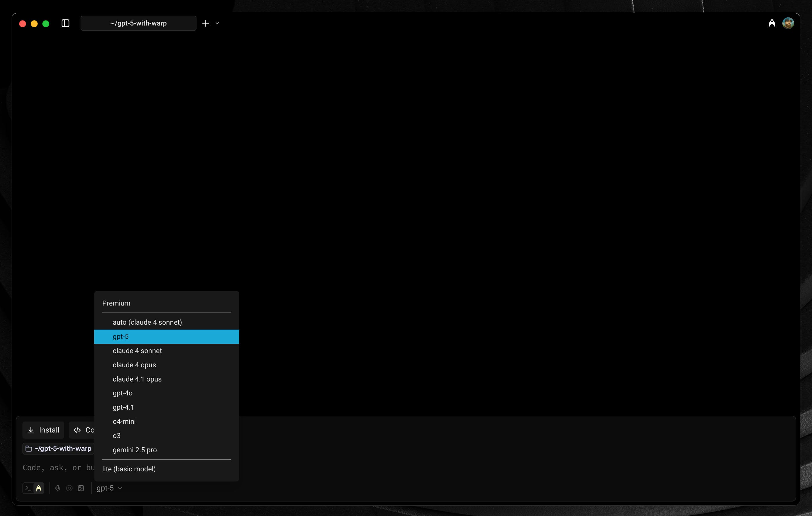The width and height of the screenshot is (812, 516).
Task: Choose gemini 2.5 pro from list
Action: pos(134,450)
